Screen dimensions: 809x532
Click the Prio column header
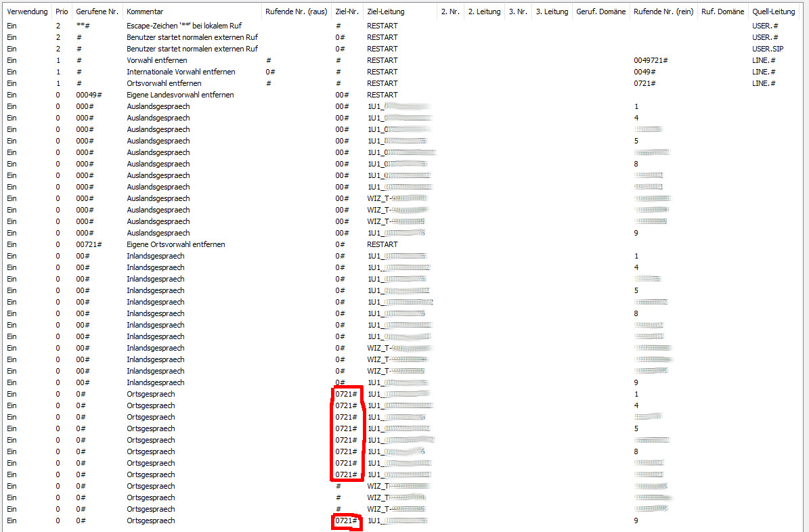(x=62, y=12)
